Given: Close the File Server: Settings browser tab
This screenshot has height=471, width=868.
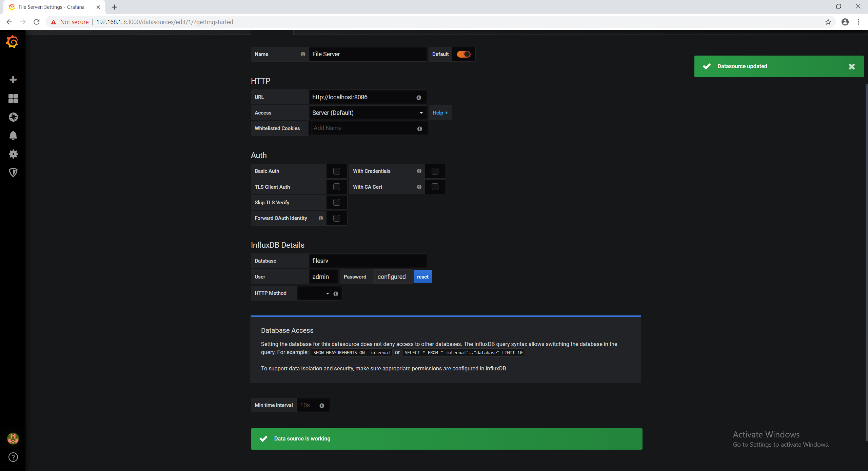Looking at the screenshot, I should click(x=98, y=7).
